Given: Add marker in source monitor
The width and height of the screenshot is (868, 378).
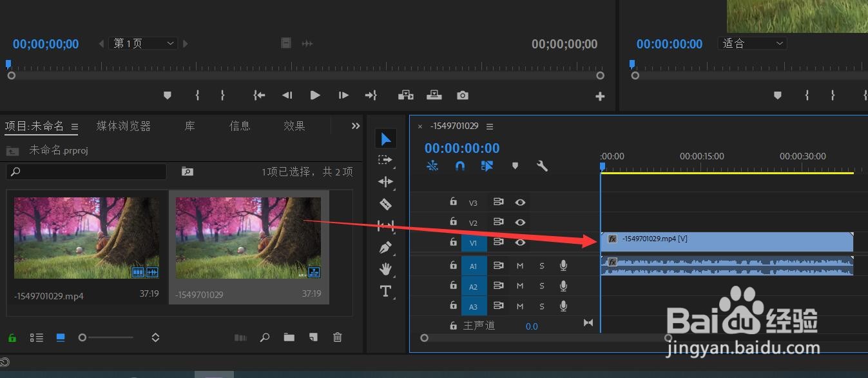Looking at the screenshot, I should [x=168, y=95].
